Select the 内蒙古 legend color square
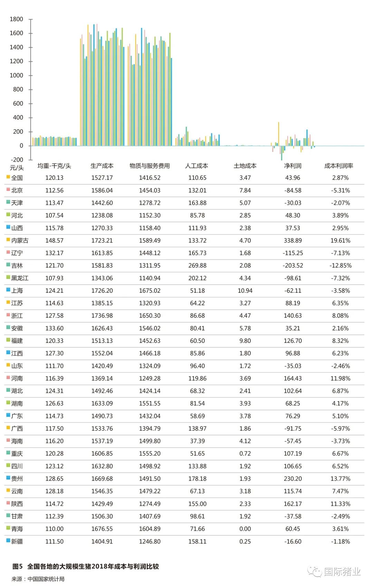373x588 pixels. click(x=8, y=240)
